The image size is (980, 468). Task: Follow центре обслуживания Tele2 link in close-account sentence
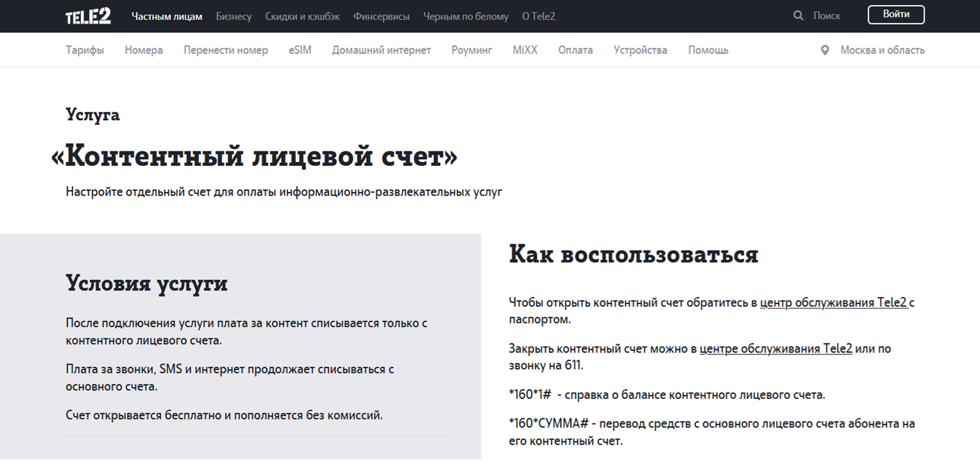point(776,349)
